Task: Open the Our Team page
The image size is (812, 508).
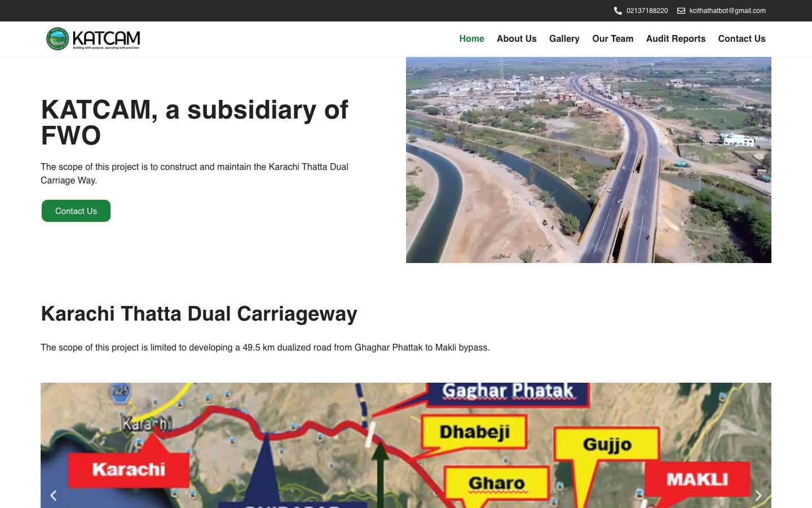Action: pos(613,38)
